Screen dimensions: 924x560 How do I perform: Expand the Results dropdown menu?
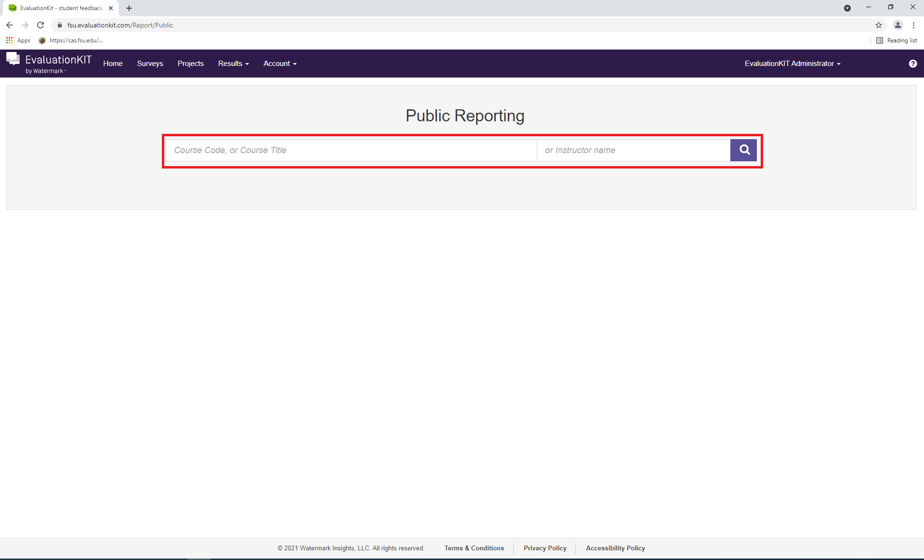click(x=233, y=64)
